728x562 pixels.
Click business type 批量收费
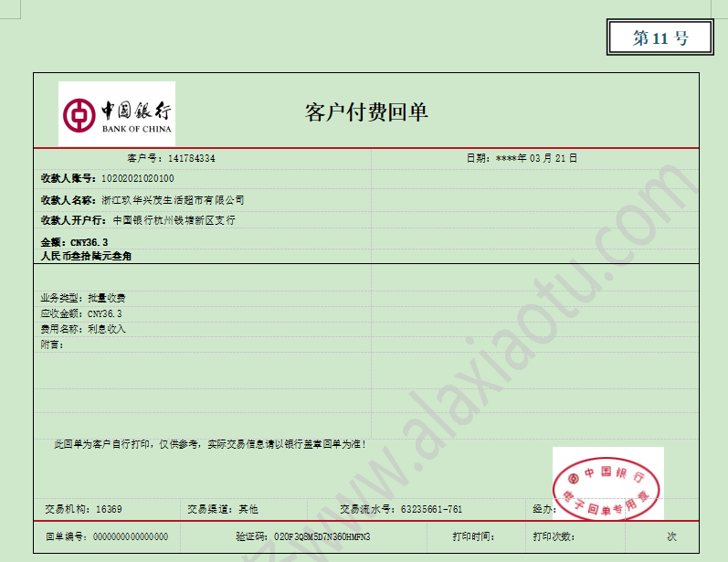pyautogui.click(x=106, y=298)
